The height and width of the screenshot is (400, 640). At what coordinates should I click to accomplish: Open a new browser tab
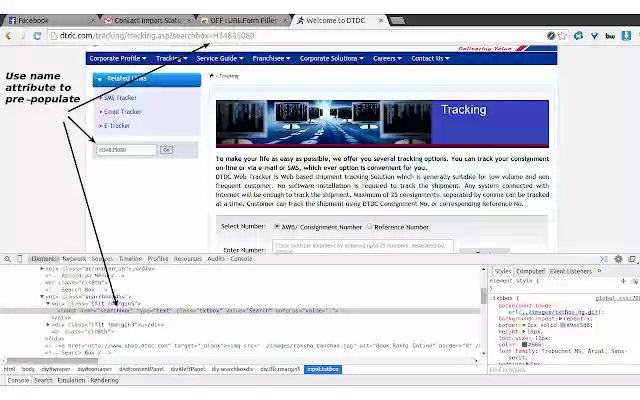point(397,20)
